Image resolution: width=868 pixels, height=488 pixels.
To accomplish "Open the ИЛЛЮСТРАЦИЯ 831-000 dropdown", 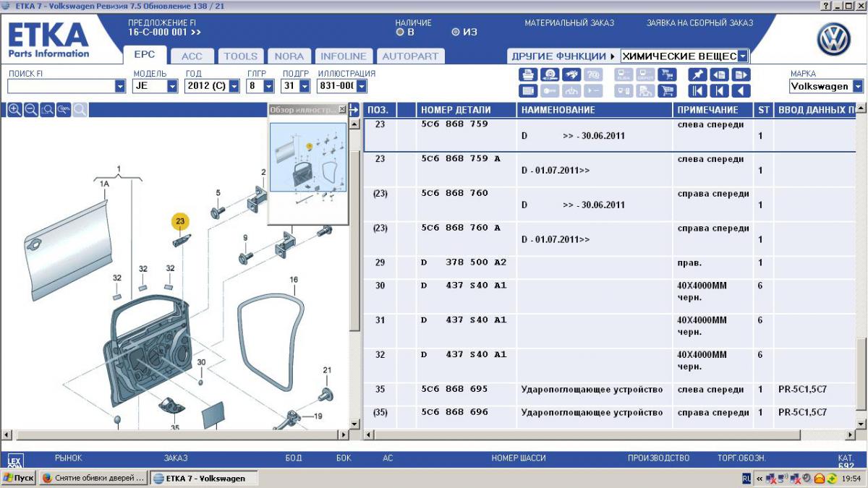I will point(362,86).
